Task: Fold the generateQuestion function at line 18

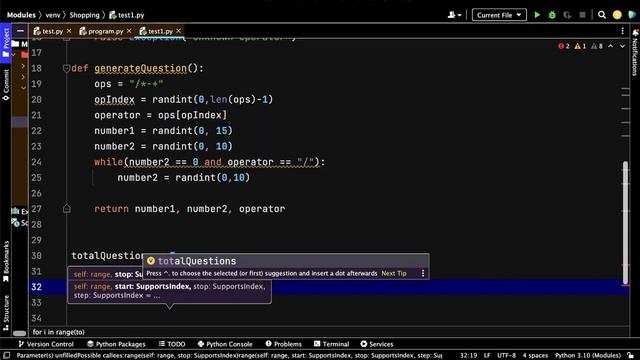Action: [x=67, y=68]
